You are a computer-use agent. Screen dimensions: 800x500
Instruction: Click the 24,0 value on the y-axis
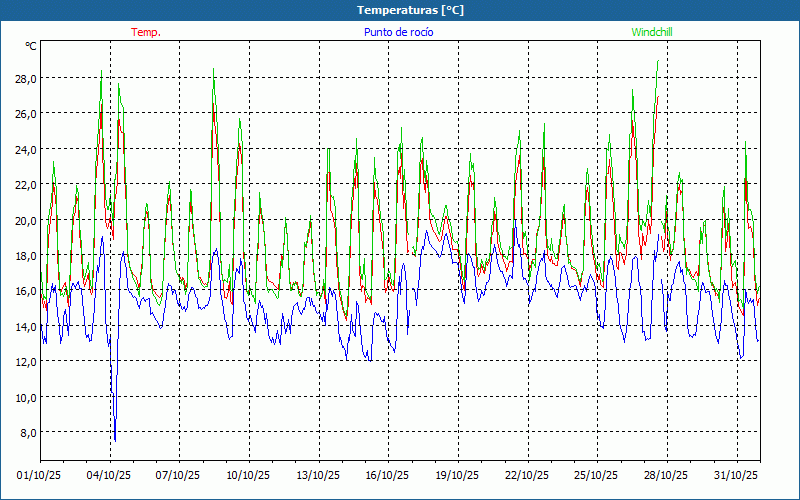click(x=25, y=149)
